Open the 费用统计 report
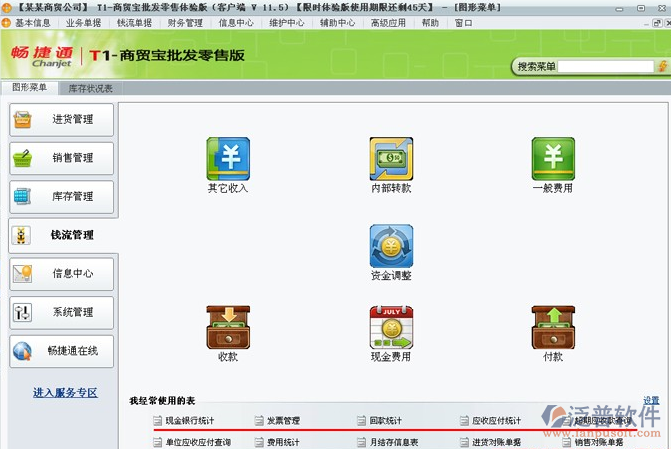Image resolution: width=671 pixels, height=449 pixels. click(x=283, y=442)
